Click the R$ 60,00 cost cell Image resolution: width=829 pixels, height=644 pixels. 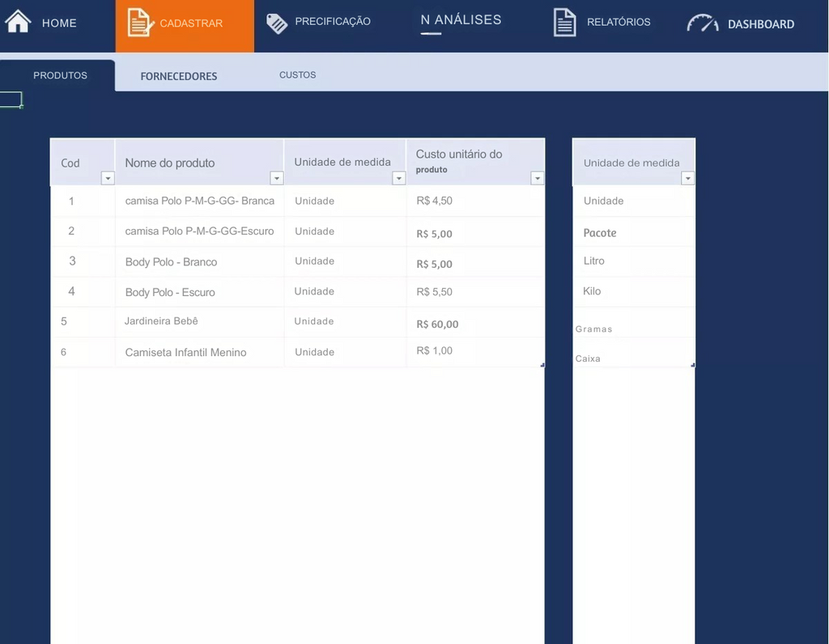(x=437, y=324)
